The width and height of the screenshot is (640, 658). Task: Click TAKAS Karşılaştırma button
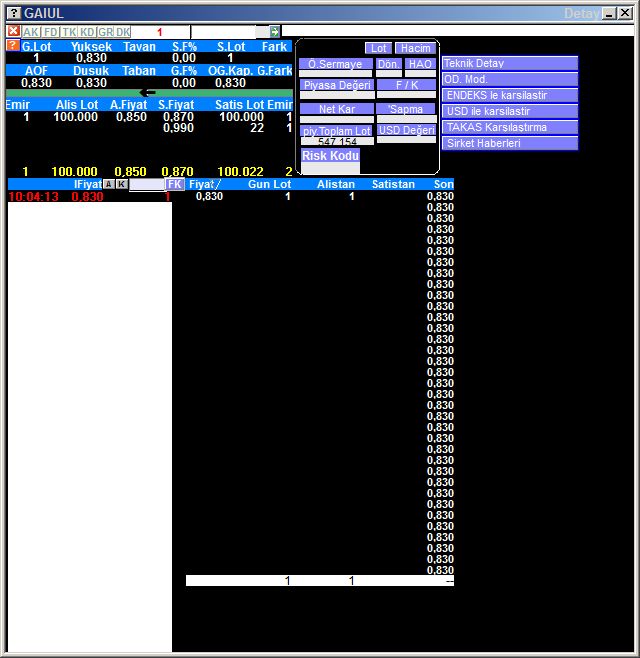(510, 127)
